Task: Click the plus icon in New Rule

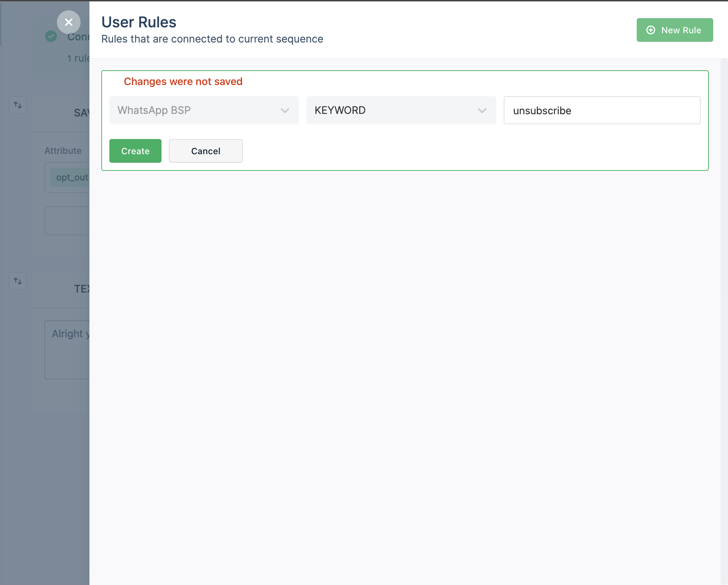Action: [x=651, y=30]
